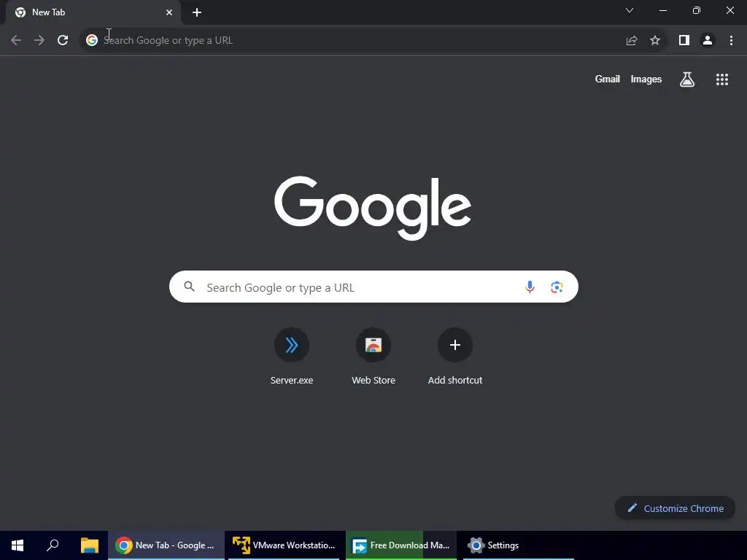Close the New Tab tab
747x560 pixels.
(x=169, y=12)
